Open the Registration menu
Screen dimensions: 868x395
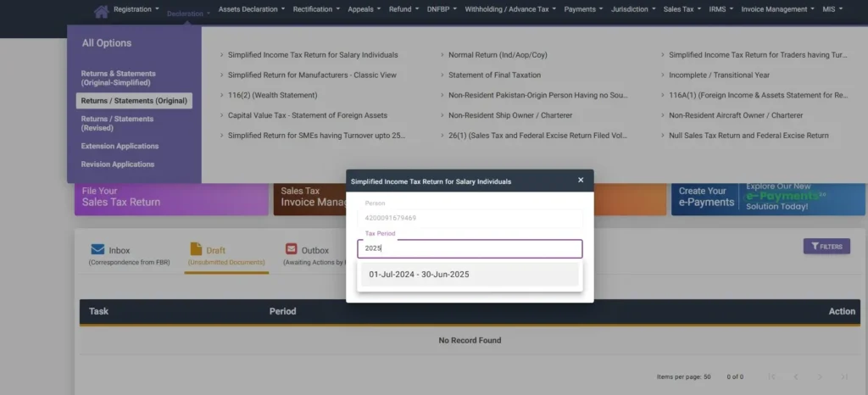tap(136, 8)
